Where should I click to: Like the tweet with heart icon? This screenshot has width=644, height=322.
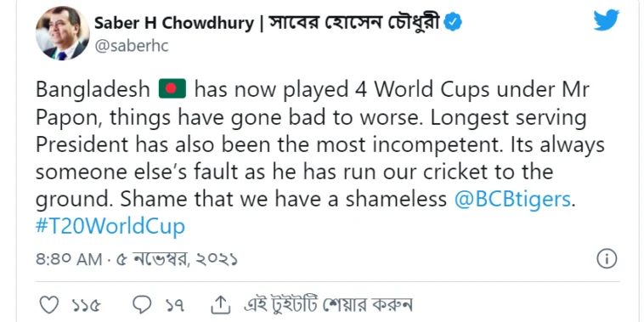coord(50,305)
